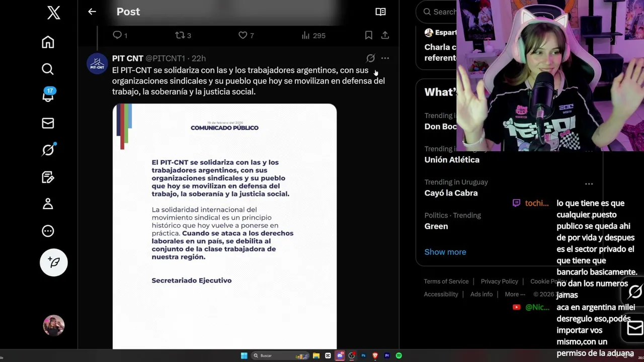The width and height of the screenshot is (644, 362).
Task: Go to the Home feed icon
Action: [x=48, y=42]
